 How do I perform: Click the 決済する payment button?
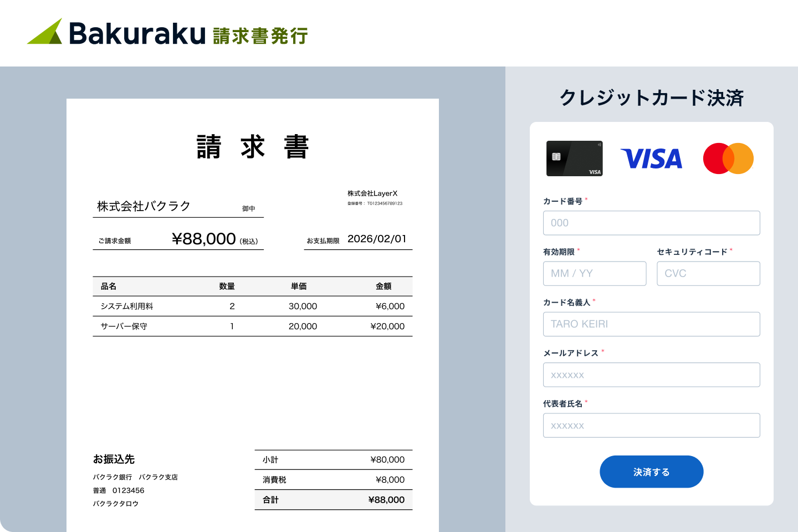(651, 472)
